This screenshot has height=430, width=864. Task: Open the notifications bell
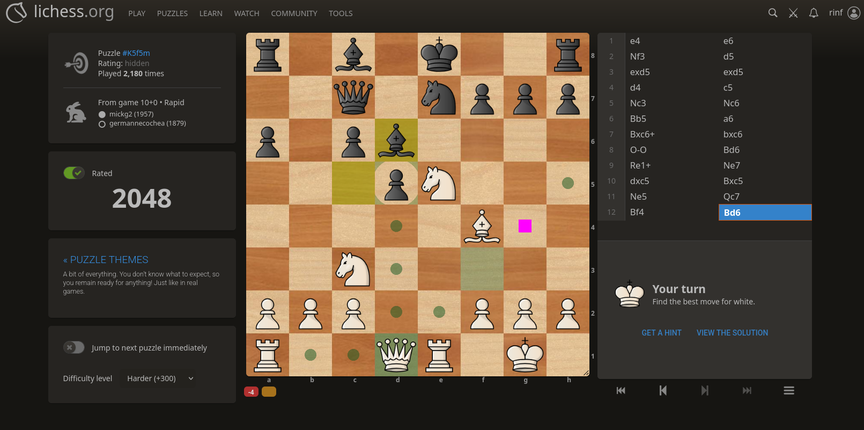[x=813, y=13]
